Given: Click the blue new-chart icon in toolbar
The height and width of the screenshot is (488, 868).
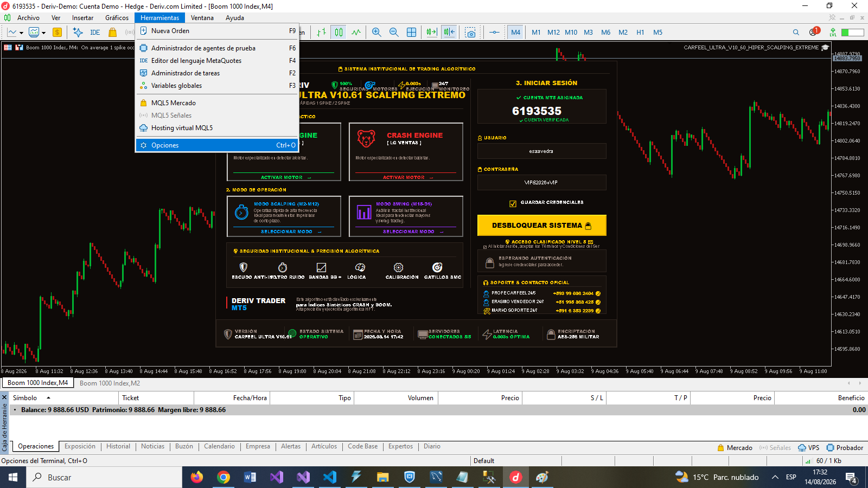Looking at the screenshot, I should pyautogui.click(x=11, y=33).
